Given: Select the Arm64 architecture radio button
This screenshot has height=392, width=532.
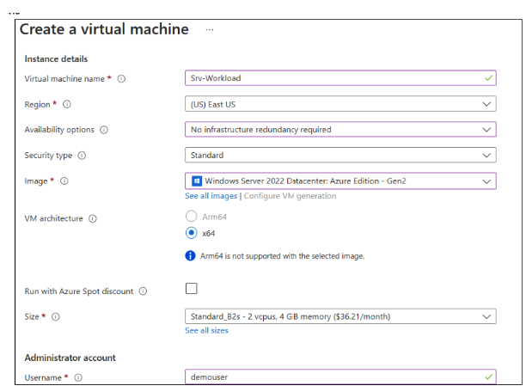Looking at the screenshot, I should click(x=192, y=217).
